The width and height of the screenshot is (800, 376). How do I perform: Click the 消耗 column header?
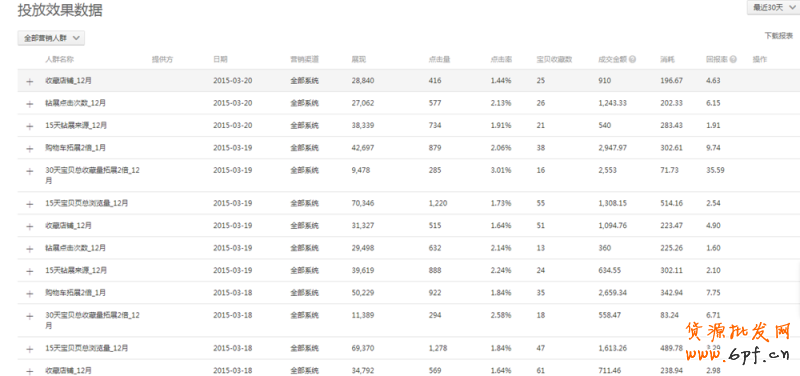667,59
